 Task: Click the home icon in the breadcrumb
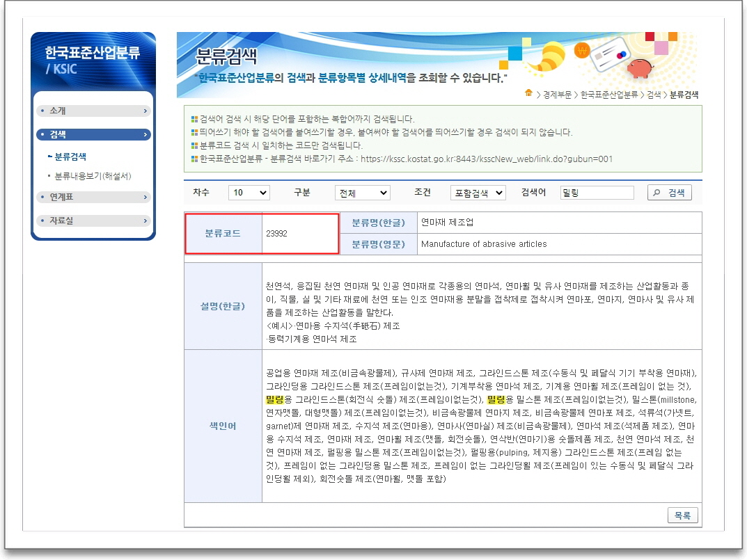pyautogui.click(x=528, y=93)
